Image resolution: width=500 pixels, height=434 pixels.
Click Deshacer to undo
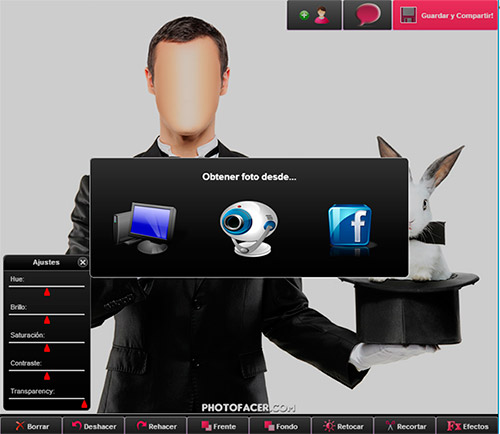click(x=94, y=426)
